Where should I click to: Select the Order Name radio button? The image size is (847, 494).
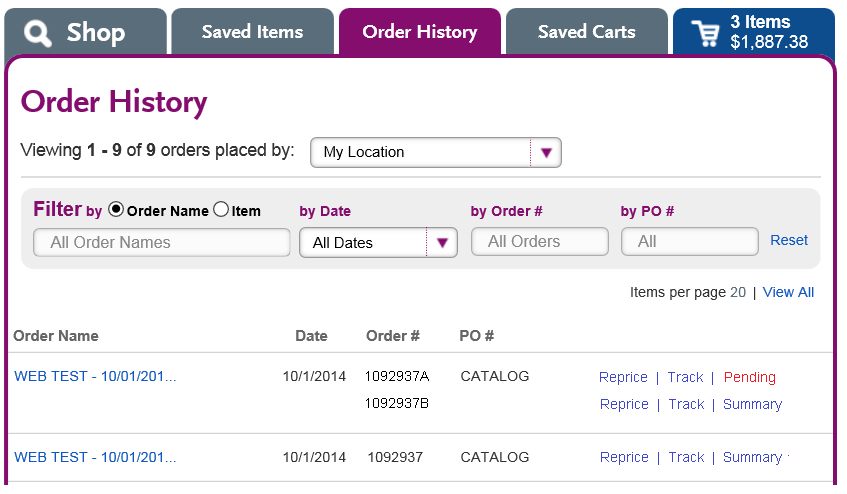(x=116, y=209)
